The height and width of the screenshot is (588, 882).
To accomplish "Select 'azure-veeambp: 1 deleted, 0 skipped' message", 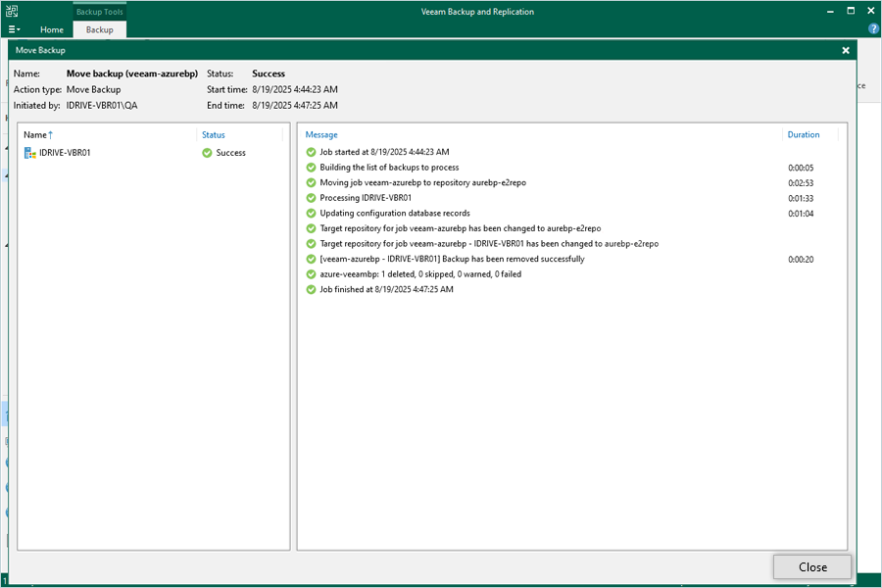I will coord(420,274).
